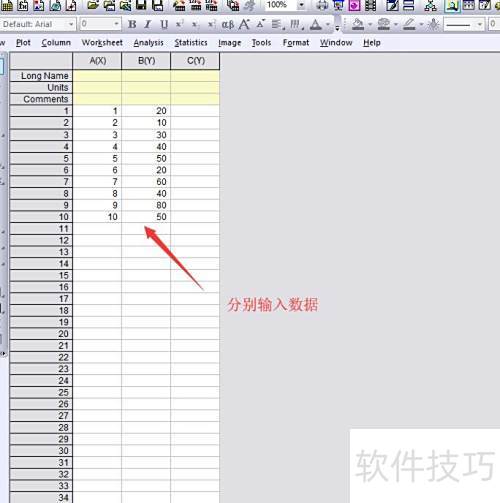This screenshot has width=500, height=503.
Task: Select the B(Y) column header
Action: 146,61
